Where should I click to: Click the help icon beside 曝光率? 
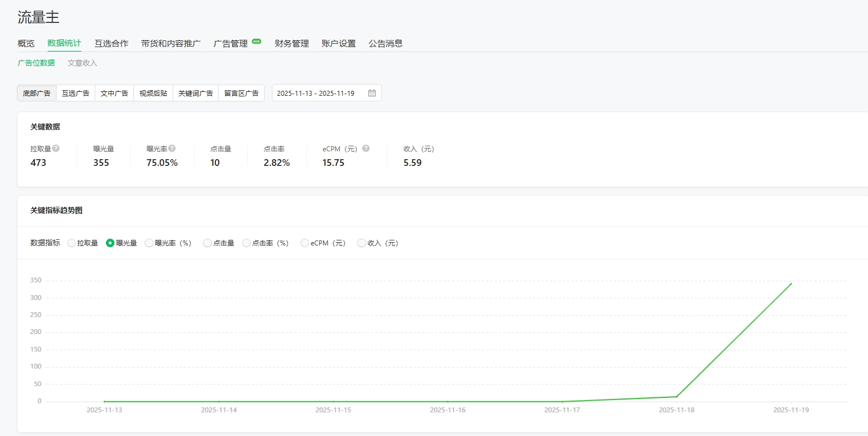172,149
